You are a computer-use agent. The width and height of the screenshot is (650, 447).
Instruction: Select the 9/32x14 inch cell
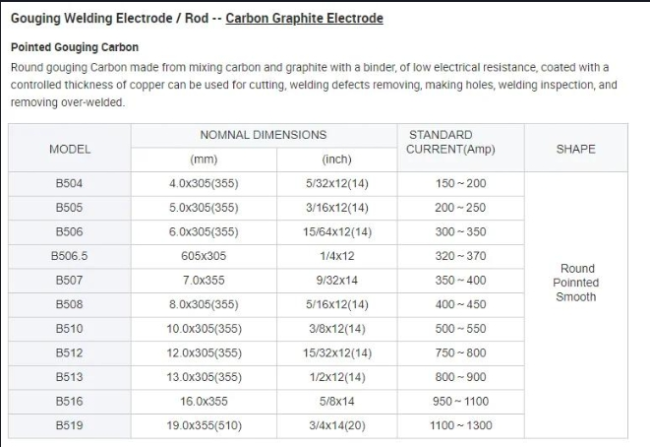click(x=337, y=280)
